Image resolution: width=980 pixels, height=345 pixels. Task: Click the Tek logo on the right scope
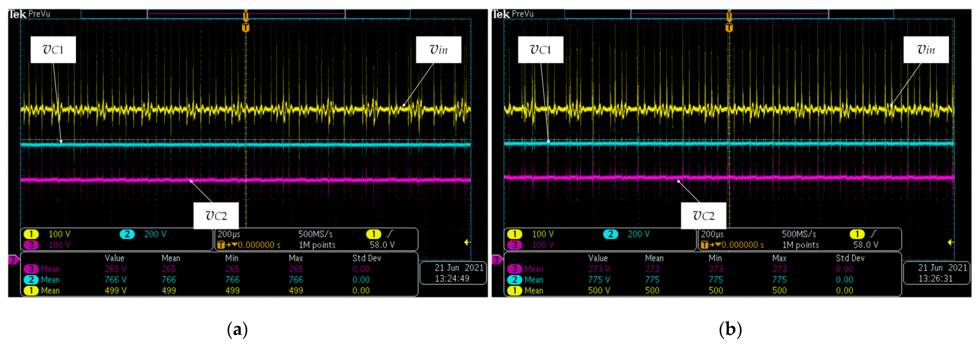501,14
